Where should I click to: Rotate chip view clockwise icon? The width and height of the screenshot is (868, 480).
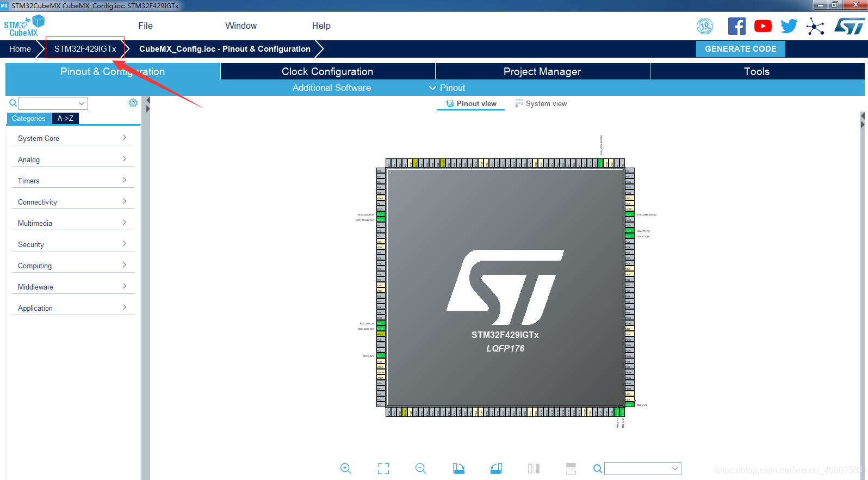click(x=458, y=469)
